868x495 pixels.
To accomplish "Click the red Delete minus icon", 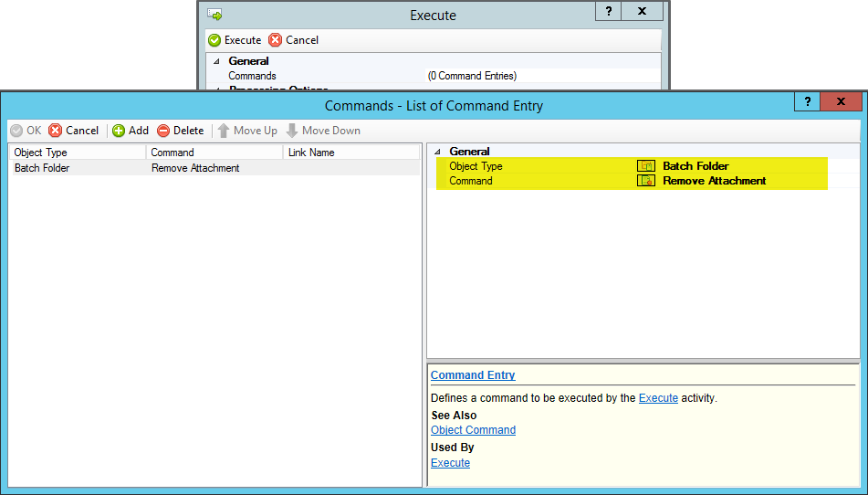I will point(163,131).
